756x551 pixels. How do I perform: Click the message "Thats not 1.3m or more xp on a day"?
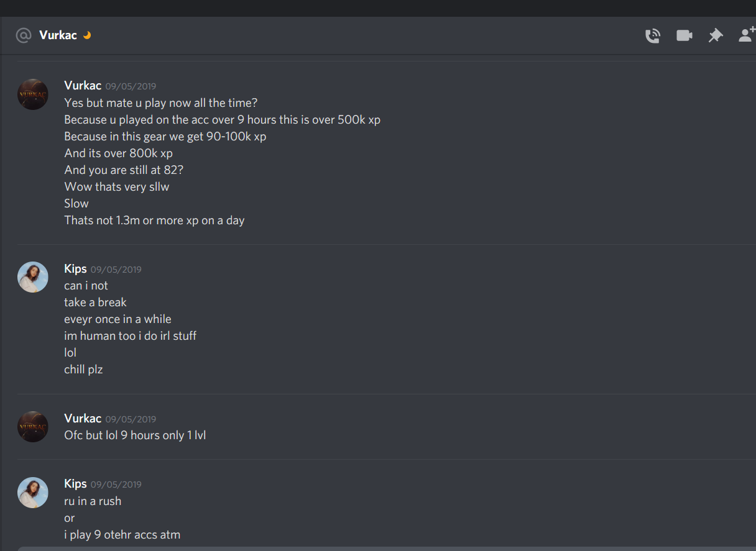(154, 221)
